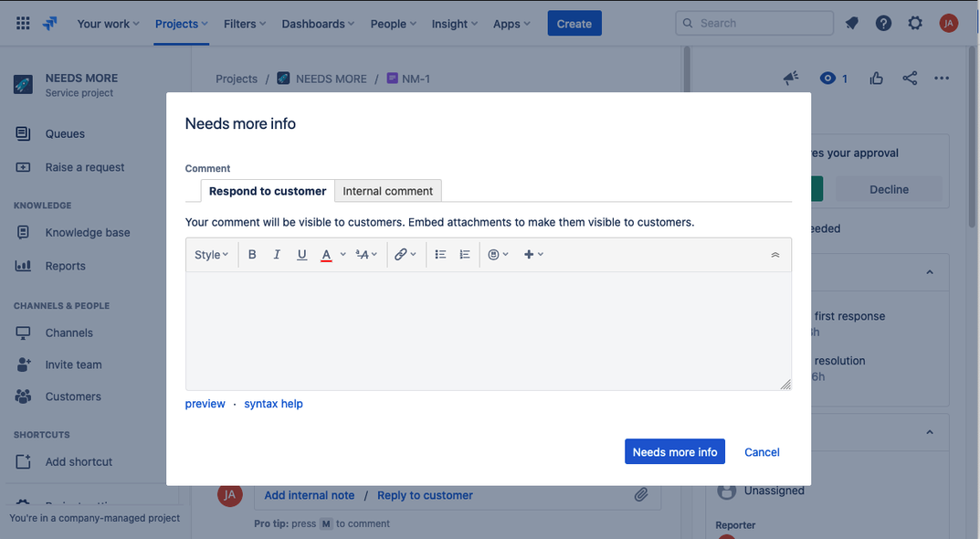Image resolution: width=980 pixels, height=539 pixels.
Task: Insert a numbered list in comment
Action: pos(464,255)
